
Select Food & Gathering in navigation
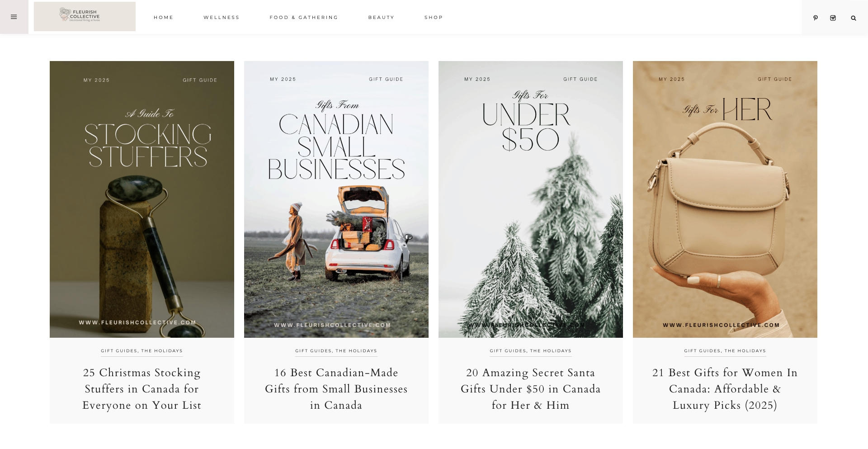[303, 18]
